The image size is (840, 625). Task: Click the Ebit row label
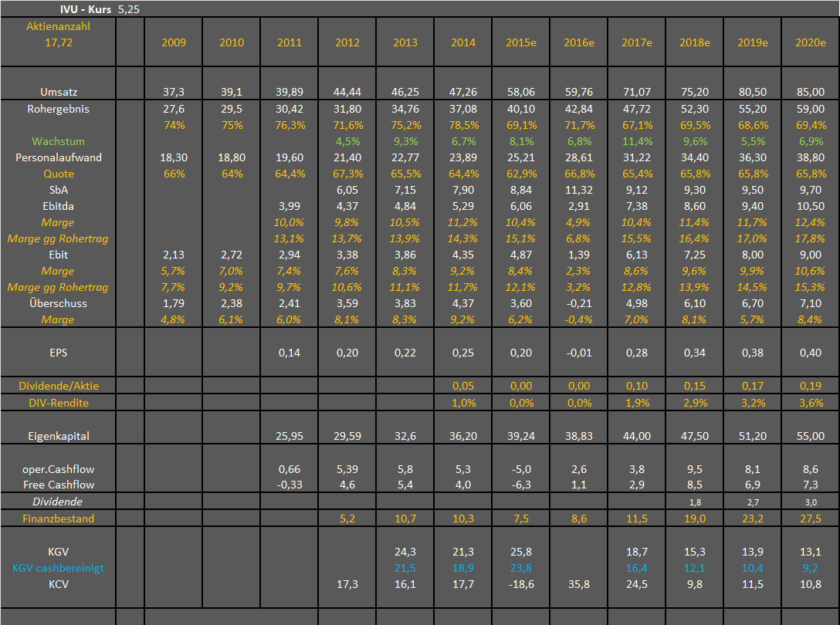click(x=59, y=255)
